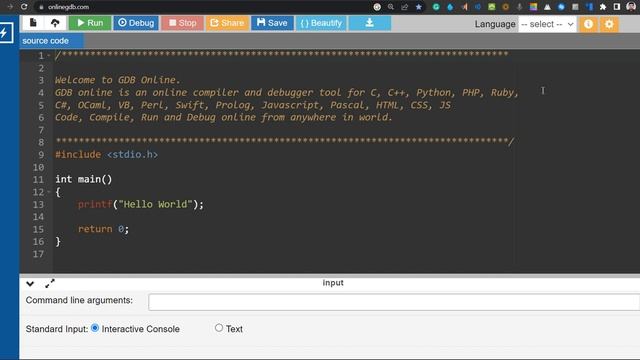Collapse the input panel with the down chevron
This screenshot has width=640, height=360.
point(30,284)
